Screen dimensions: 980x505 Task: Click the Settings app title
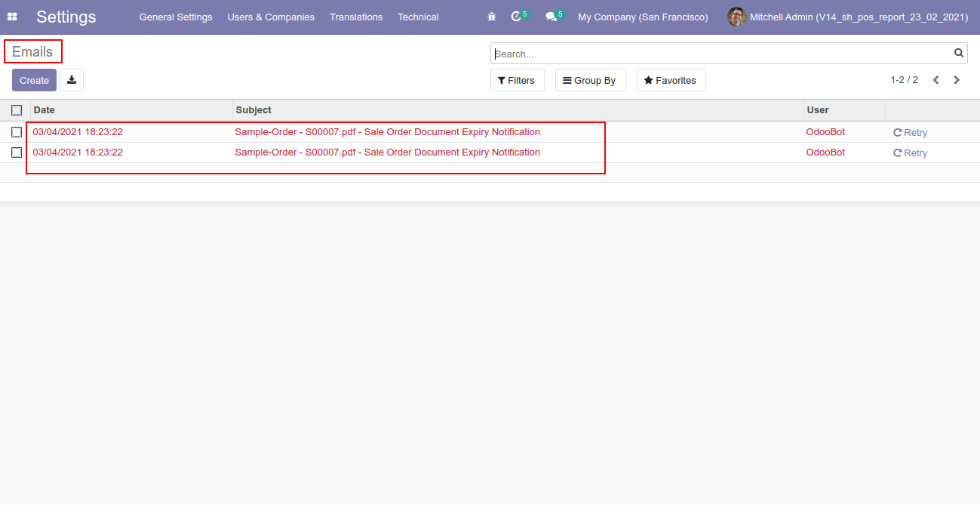(66, 17)
